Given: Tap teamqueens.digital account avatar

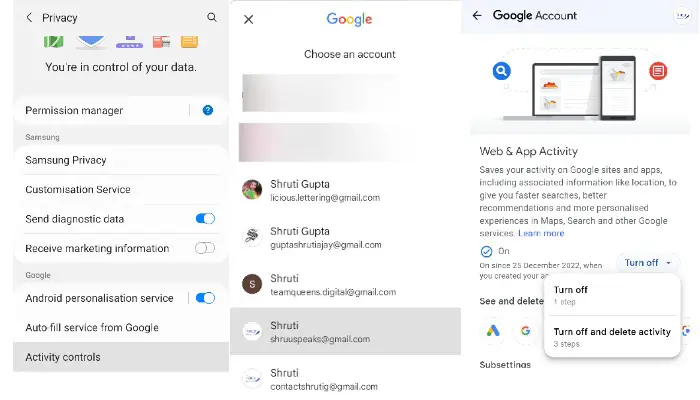Looking at the screenshot, I should point(252,284).
